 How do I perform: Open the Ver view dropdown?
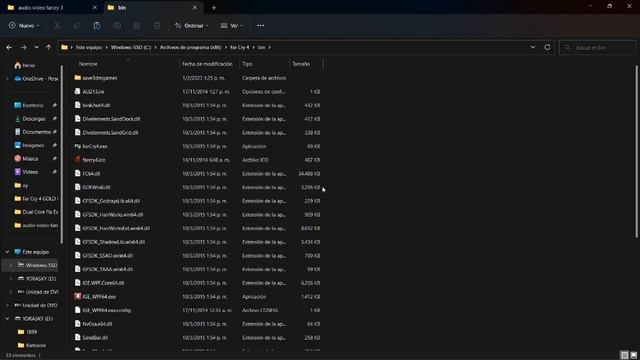[232, 26]
